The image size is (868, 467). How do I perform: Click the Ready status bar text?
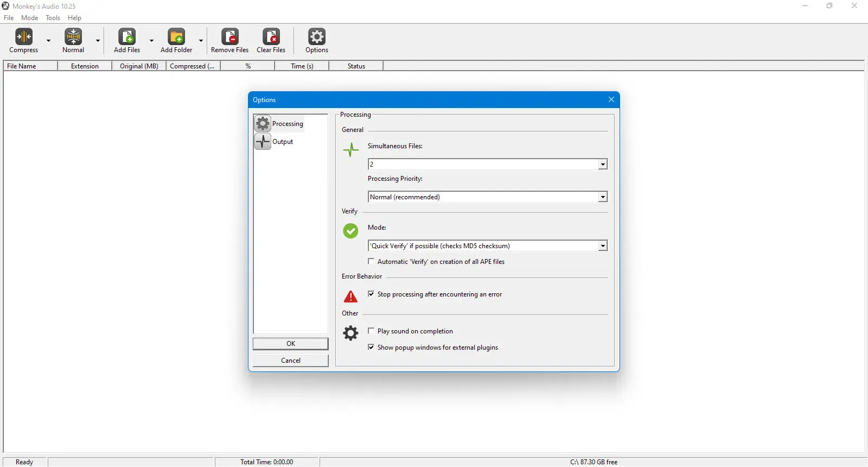coord(24,462)
